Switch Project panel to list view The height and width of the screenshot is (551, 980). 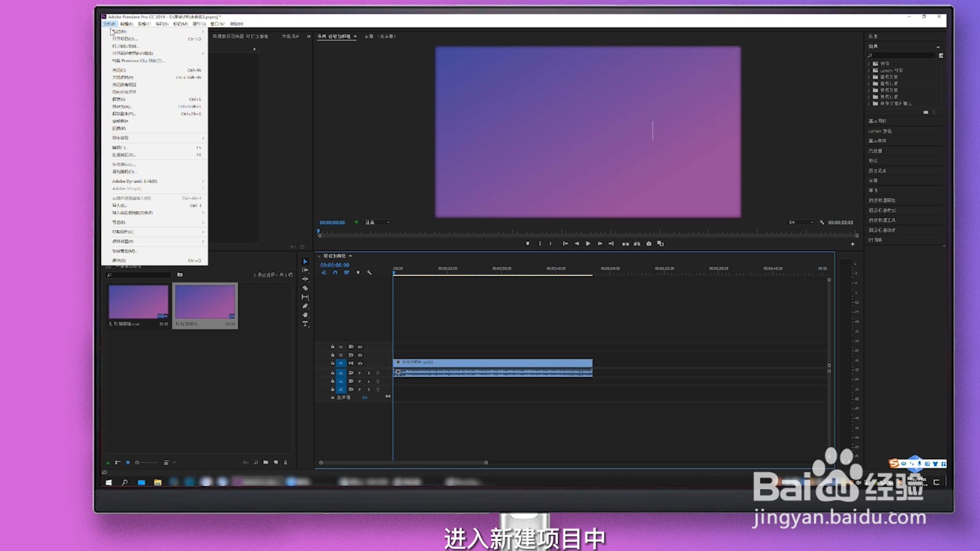[118, 462]
